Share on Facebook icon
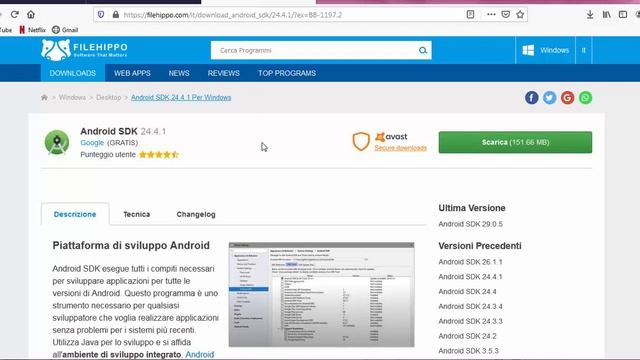 pos(531,98)
